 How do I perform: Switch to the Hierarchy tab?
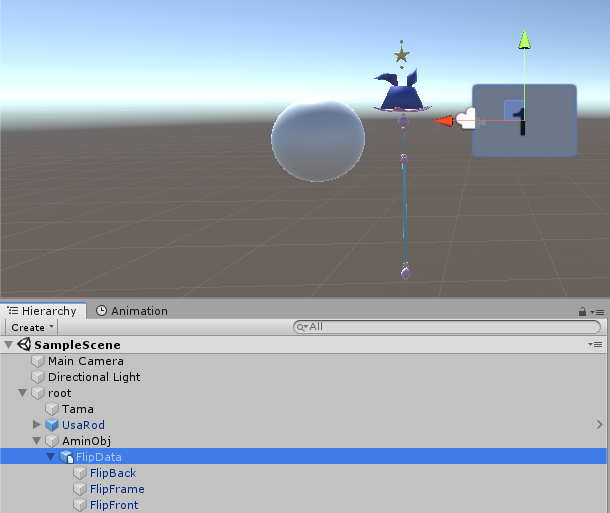pyautogui.click(x=42, y=311)
